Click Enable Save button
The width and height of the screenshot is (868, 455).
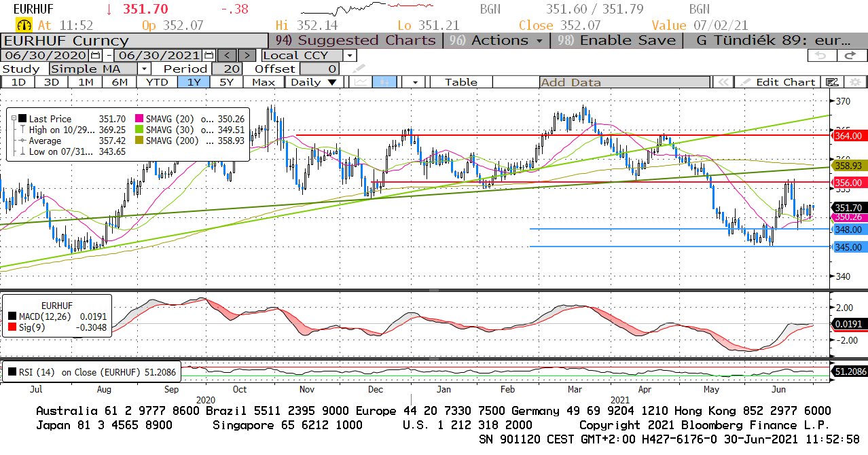(617, 40)
